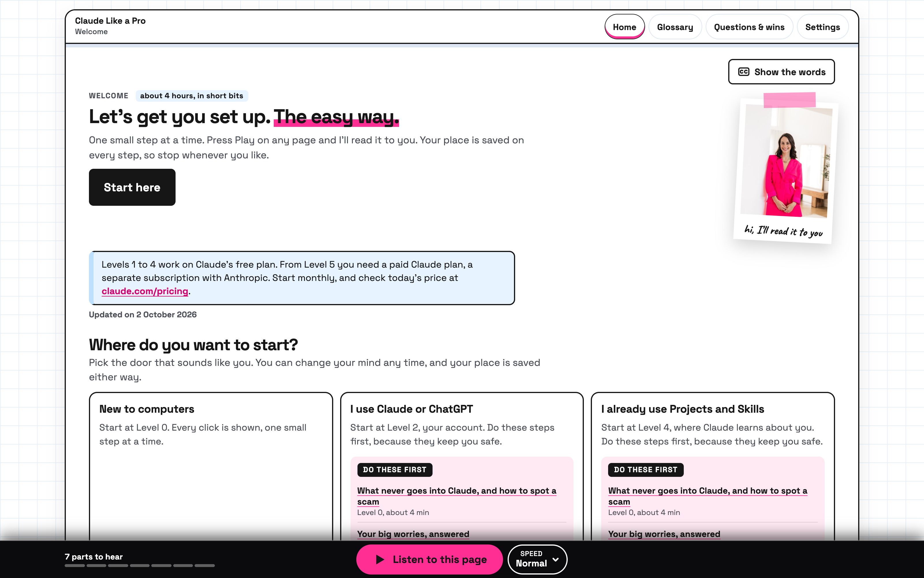Screen dimensions: 924x578
Task: Open the scam lesson link in Claude or ChatGPT card
Action: point(457,496)
